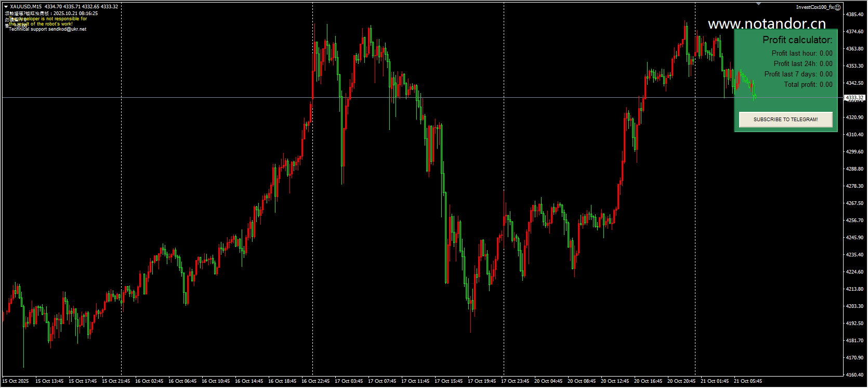This screenshot has height=388, width=868.
Task: Click price scale label 4235.40
Action: tap(854, 255)
